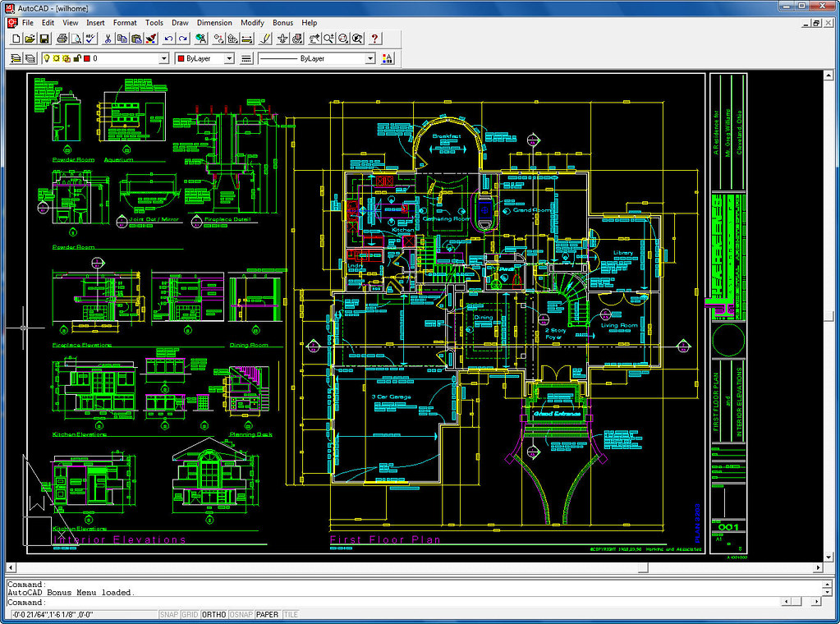Toggle SNAP mode in the status bar
The height and width of the screenshot is (624, 840).
(168, 614)
